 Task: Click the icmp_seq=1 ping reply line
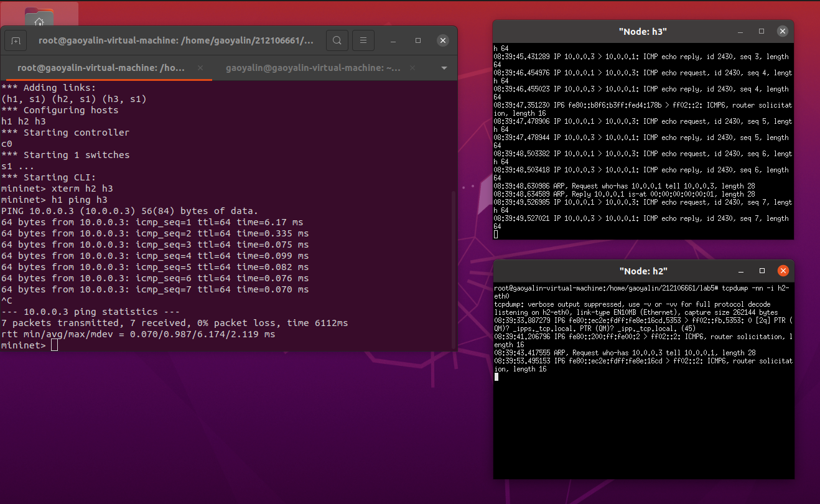click(152, 222)
